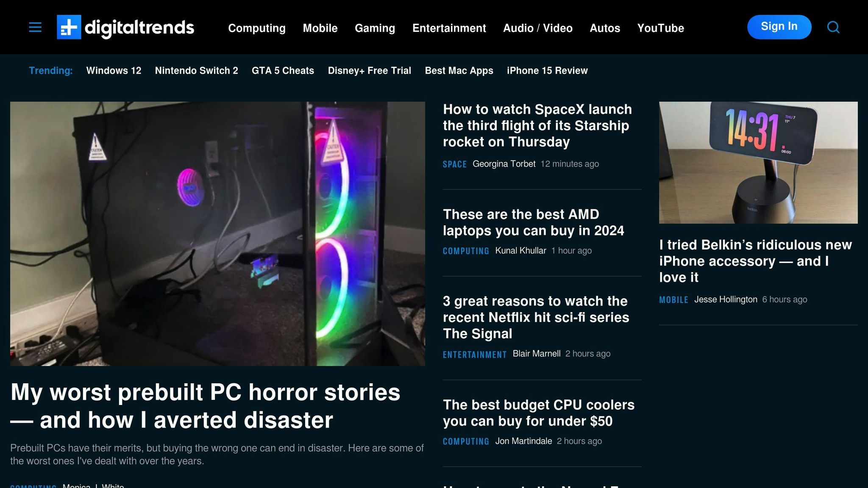868x488 pixels.
Task: Open the Computing nav menu
Action: click(x=257, y=28)
